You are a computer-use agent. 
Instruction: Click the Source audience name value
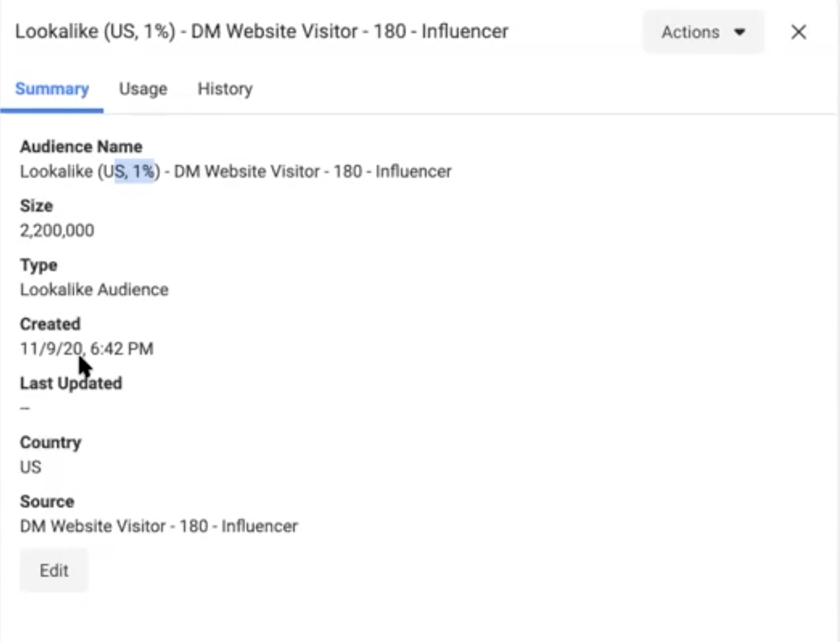point(159,526)
